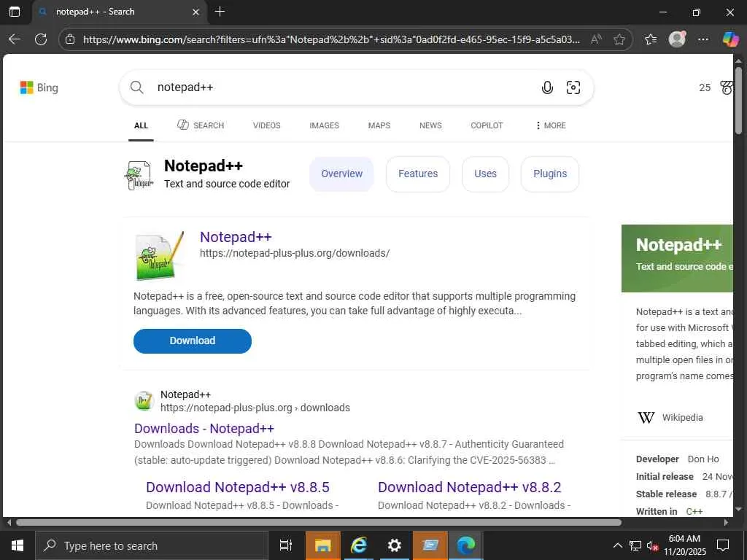Refresh the current page
The image size is (747, 560).
click(41, 39)
